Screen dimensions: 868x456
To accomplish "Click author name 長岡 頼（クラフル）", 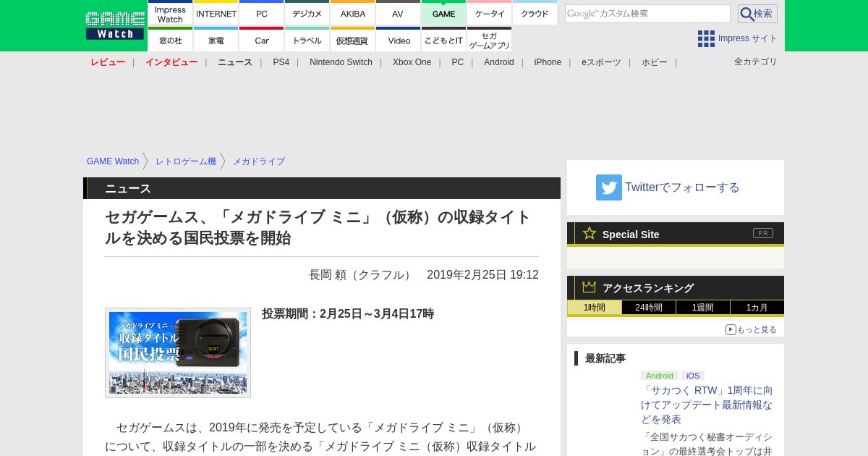I will 362,275.
